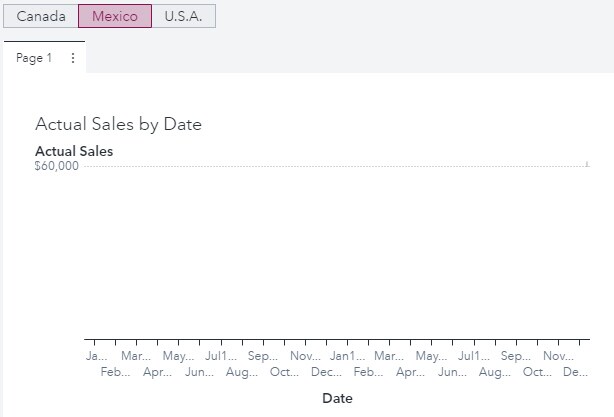Click the final De... tick label
This screenshot has width=614, height=417.
(x=575, y=372)
